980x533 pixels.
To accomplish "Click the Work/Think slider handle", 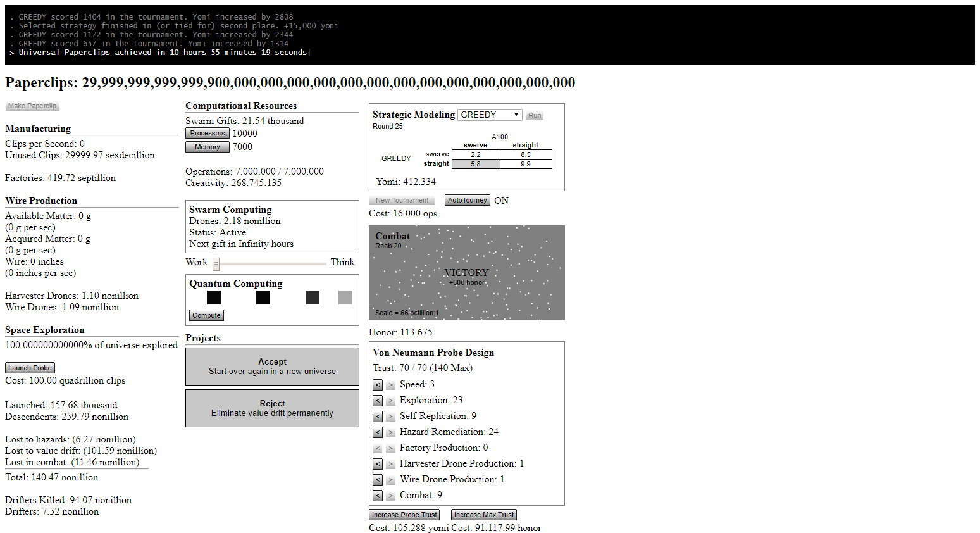I will [x=216, y=263].
